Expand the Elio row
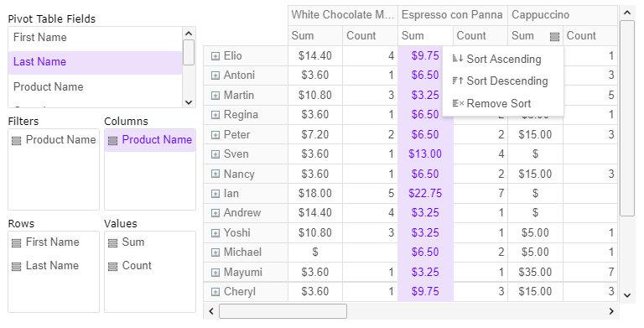The height and width of the screenshot is (328, 644). point(216,56)
